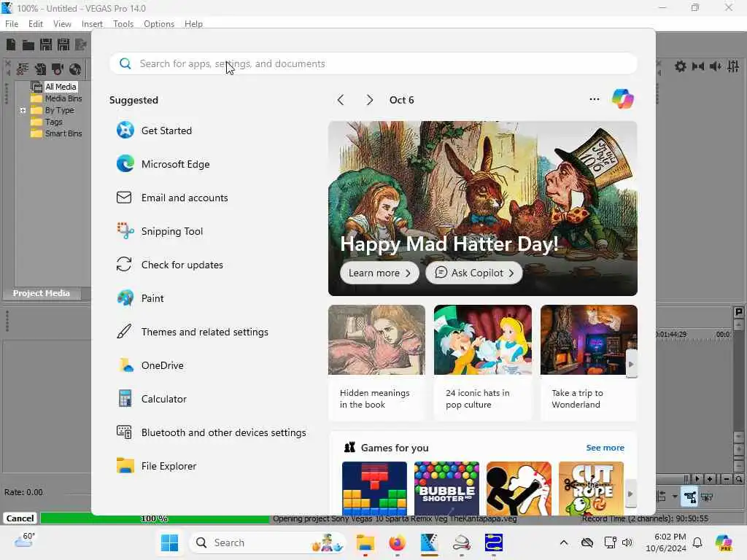Click See more in Games for you
Viewport: 747px width, 560px height.
[x=605, y=448]
